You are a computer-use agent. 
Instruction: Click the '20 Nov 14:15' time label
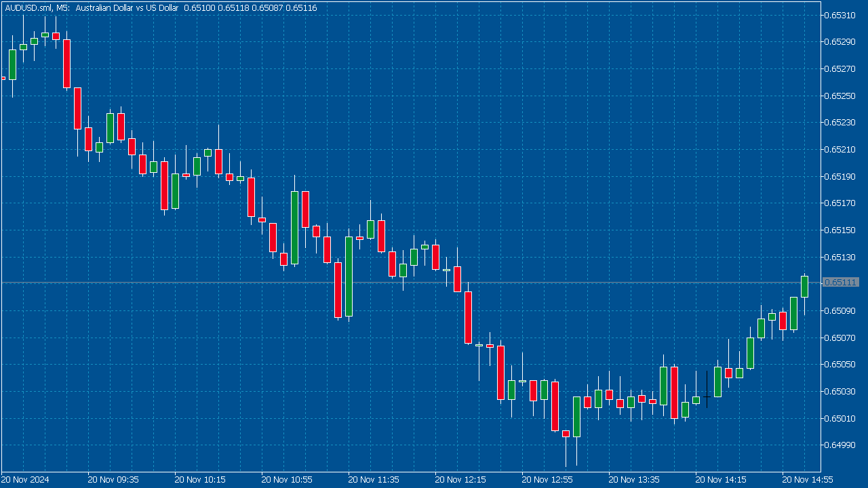721,479
